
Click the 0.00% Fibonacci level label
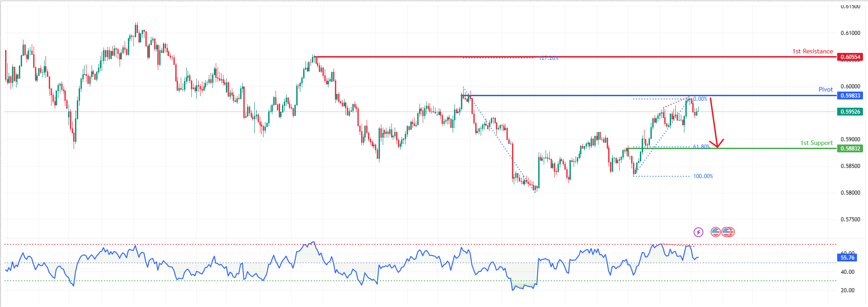700,99
